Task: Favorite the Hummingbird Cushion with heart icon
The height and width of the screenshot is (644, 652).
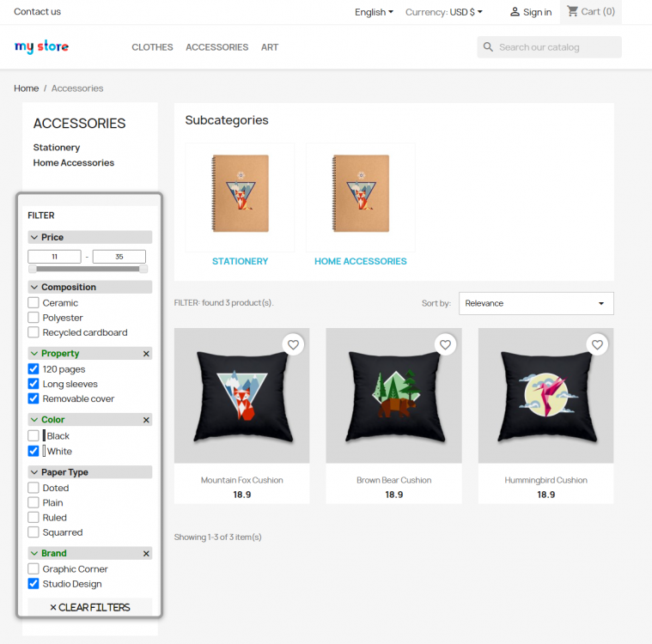Action: pos(598,344)
